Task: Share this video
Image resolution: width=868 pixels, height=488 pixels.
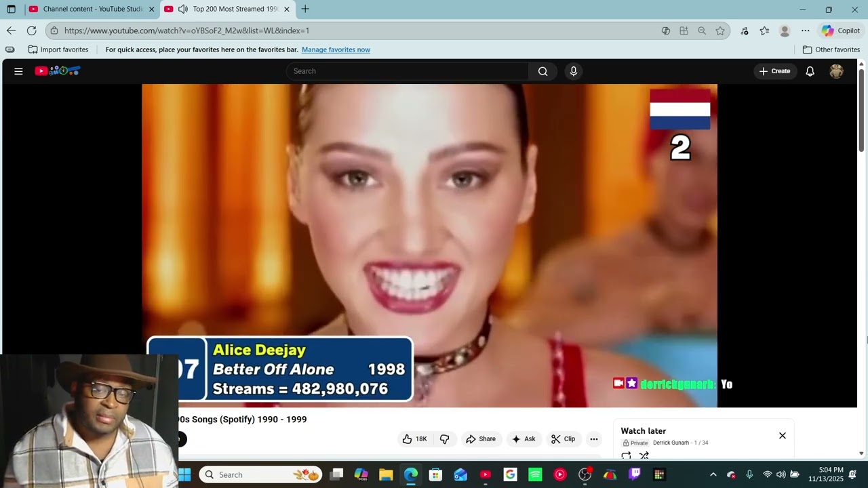Action: 480,439
